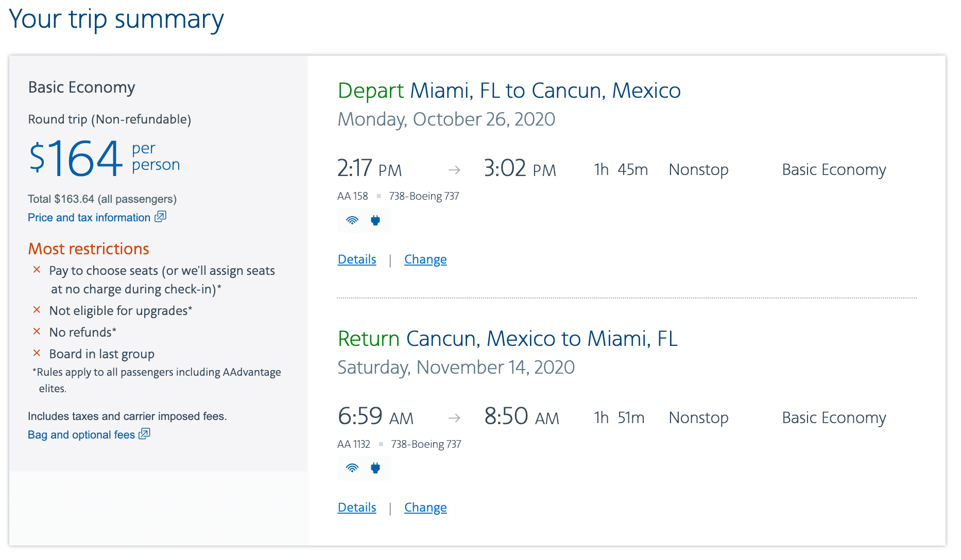This screenshot has width=961, height=560.
Task: Change the departing Miami to Cancun flight
Action: coord(425,259)
